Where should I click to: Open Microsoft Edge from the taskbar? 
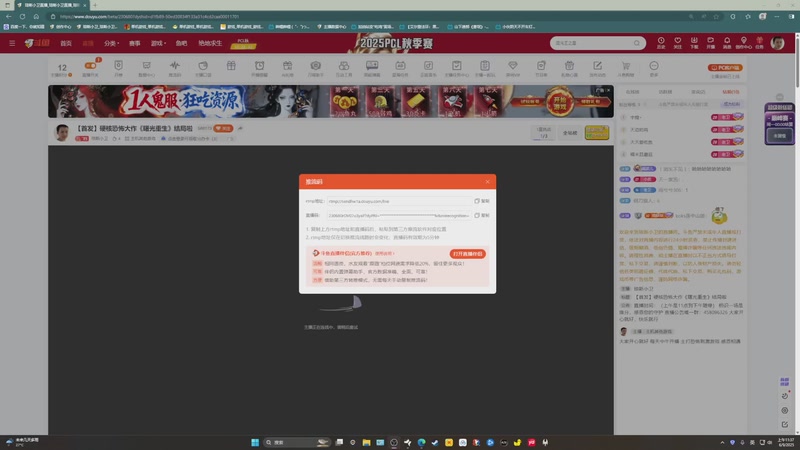tap(421, 442)
